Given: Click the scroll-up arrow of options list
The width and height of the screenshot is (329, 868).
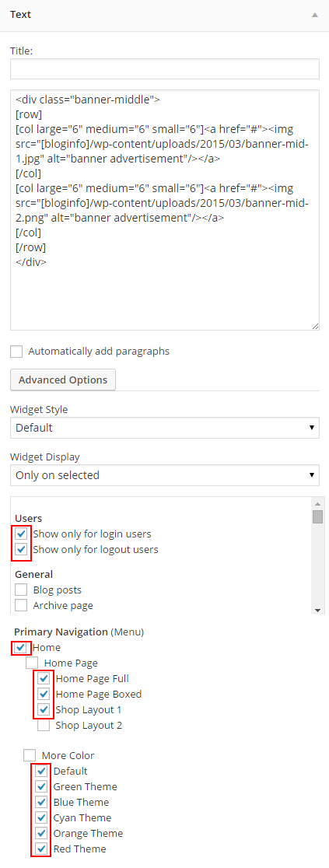Looking at the screenshot, I should coord(317,504).
